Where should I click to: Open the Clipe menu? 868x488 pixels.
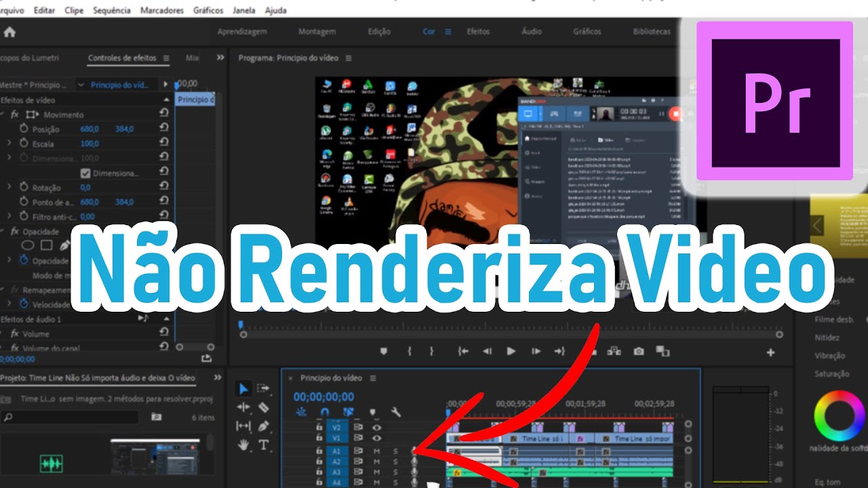coord(74,11)
